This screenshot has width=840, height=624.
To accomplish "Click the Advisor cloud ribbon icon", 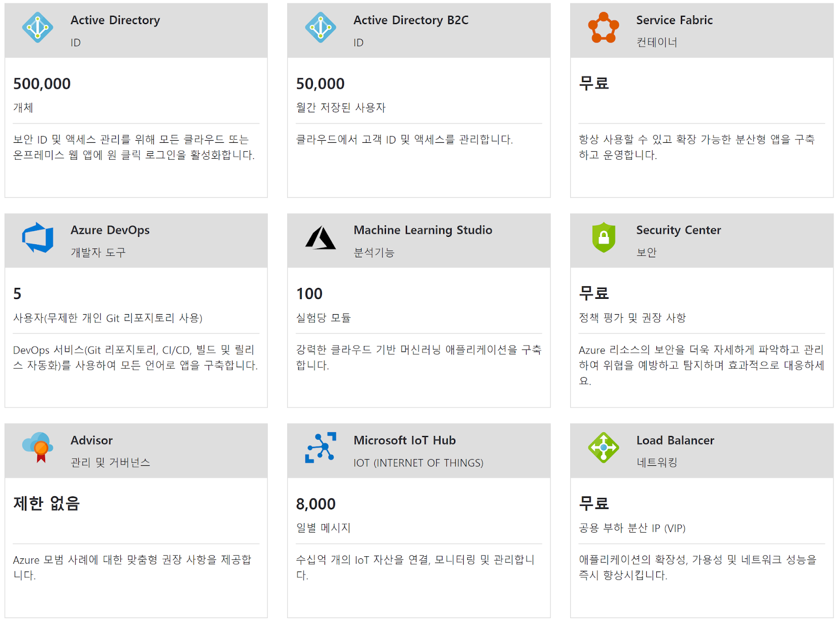I will point(38,448).
